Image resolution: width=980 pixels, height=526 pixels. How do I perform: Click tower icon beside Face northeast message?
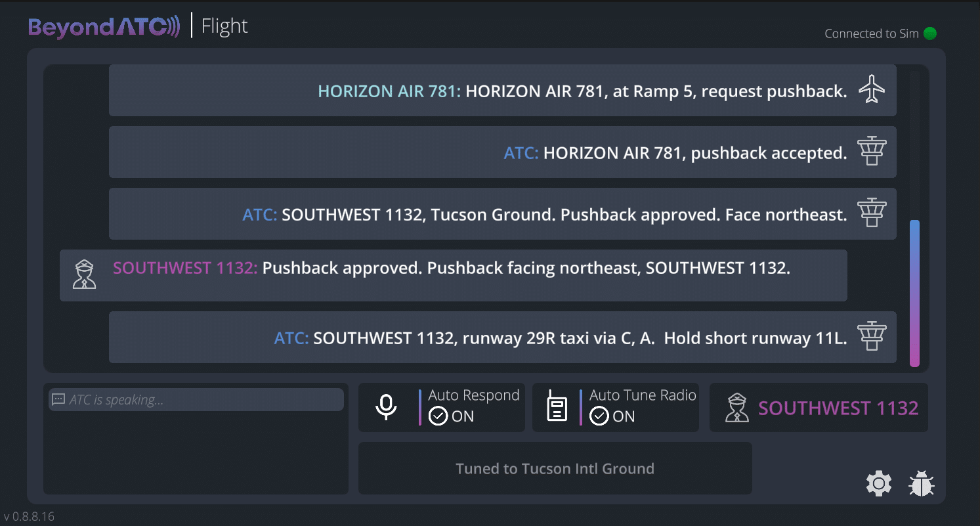tap(872, 213)
